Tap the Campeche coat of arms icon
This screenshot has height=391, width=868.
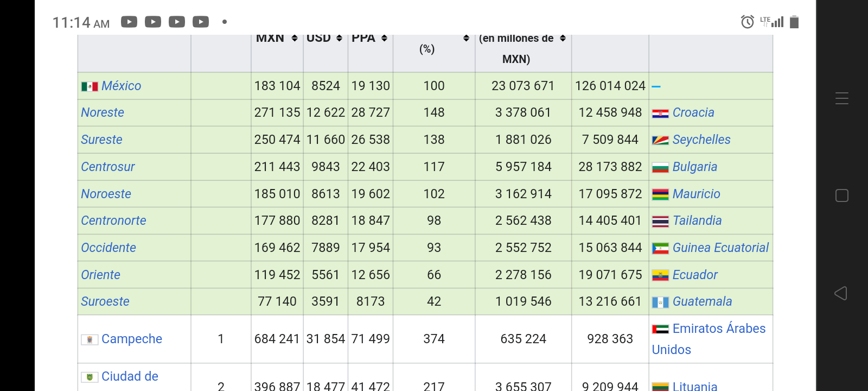[90, 339]
